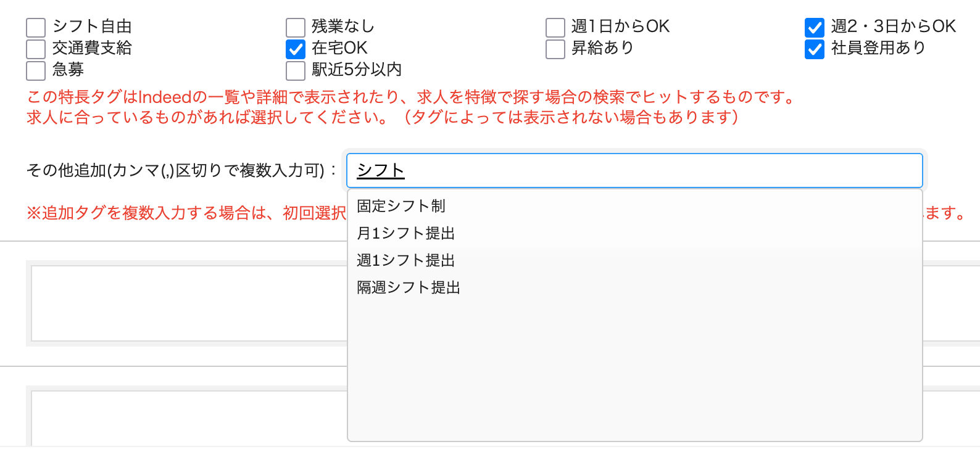Uncheck the 在宅OK checkbox
This screenshot has height=460, width=980.
coord(296,49)
